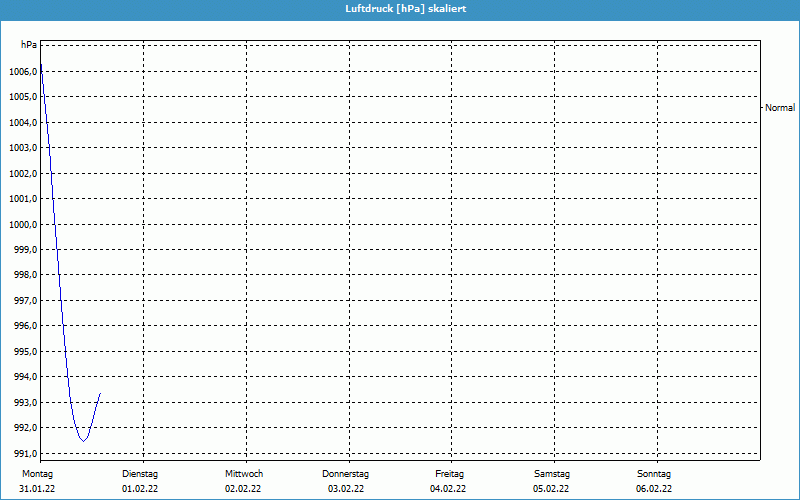Click the right end of blue pressure curve
Image resolution: width=800 pixels, height=500 pixels.
point(100,394)
